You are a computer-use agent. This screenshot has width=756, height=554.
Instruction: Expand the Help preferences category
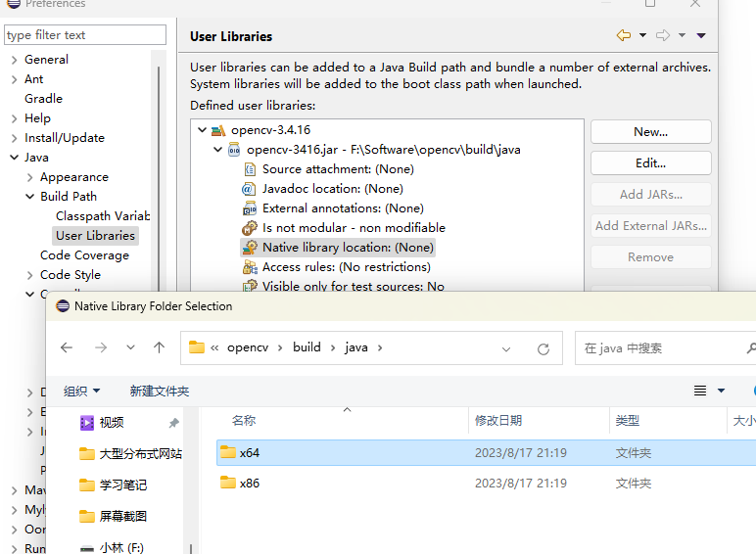tap(14, 118)
